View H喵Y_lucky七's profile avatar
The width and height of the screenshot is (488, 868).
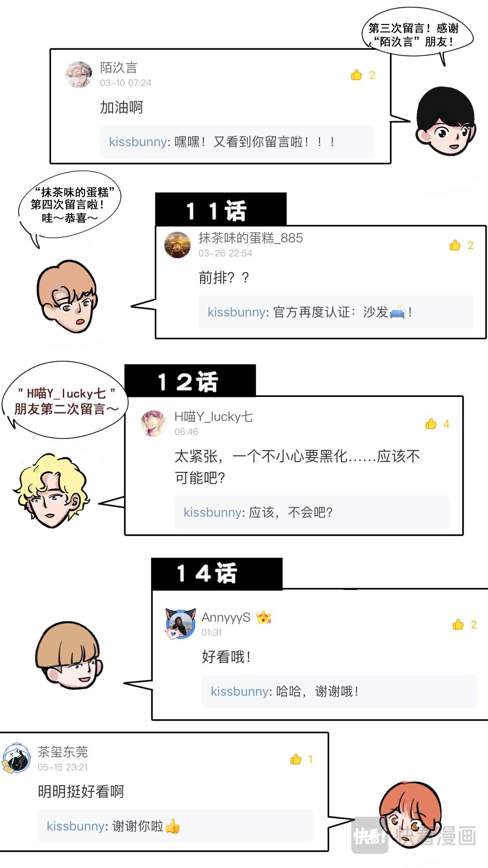pos(154,424)
